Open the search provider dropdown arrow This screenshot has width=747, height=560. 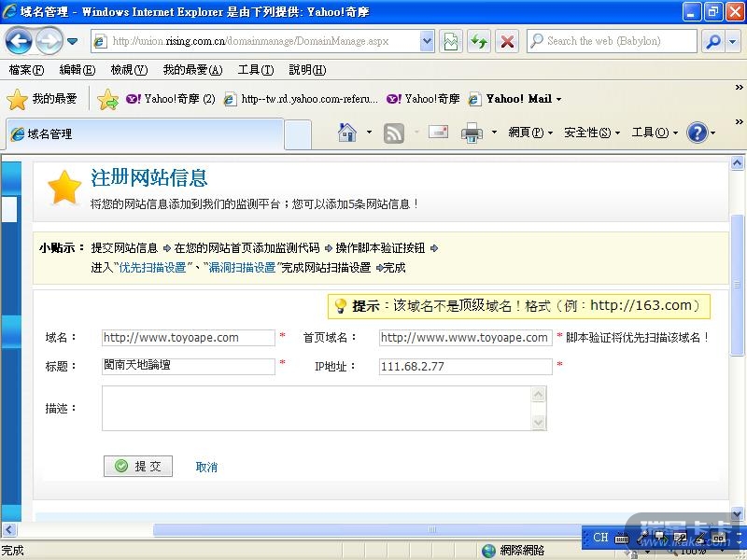point(732,41)
